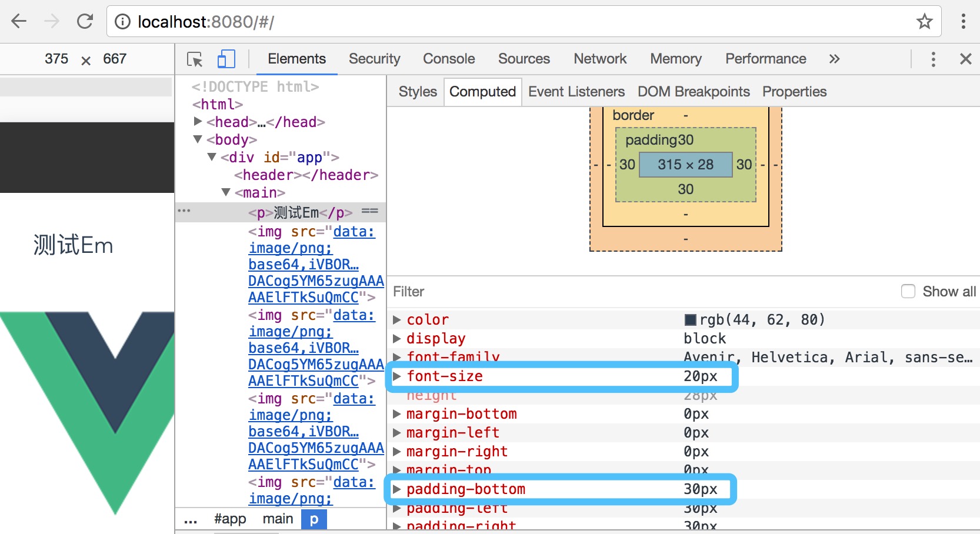Screen dimensions: 980x534
Task: Click the color swatch for rgb(44, 62, 80)
Action: (x=690, y=320)
